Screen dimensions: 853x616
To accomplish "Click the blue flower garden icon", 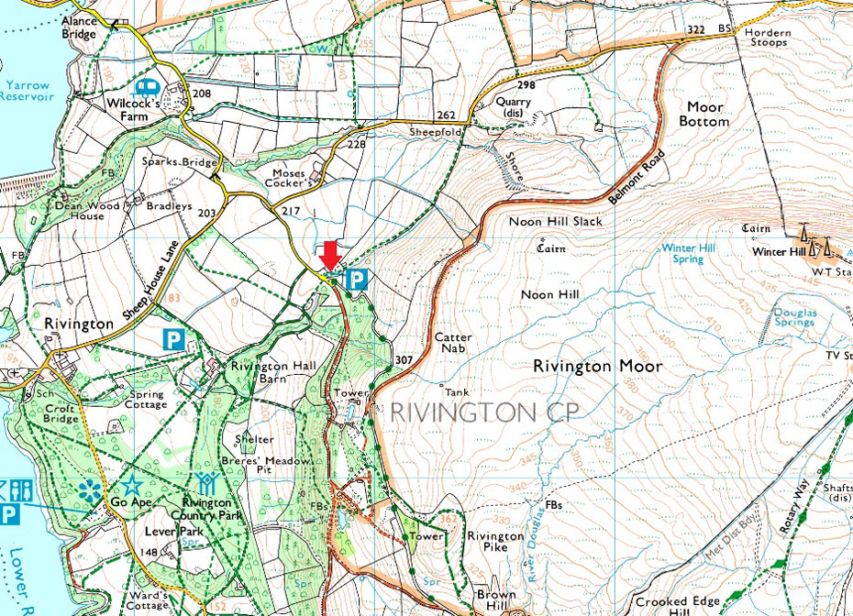I will pos(91,491).
